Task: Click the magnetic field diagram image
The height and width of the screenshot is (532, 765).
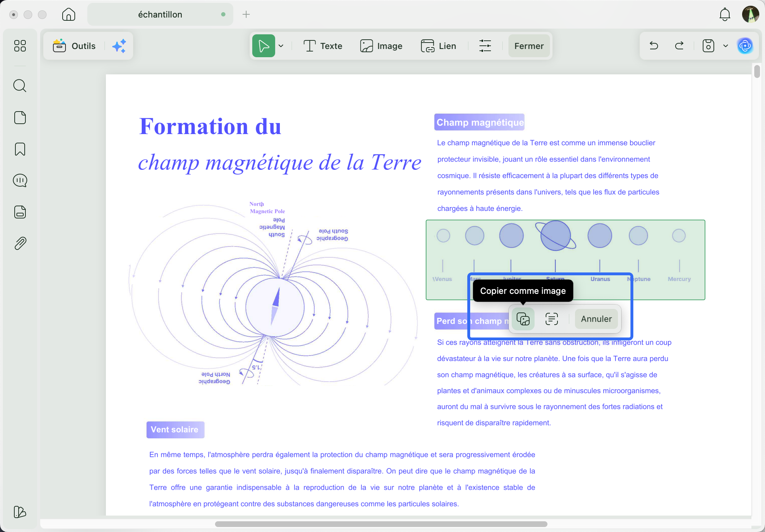Action: (273, 293)
